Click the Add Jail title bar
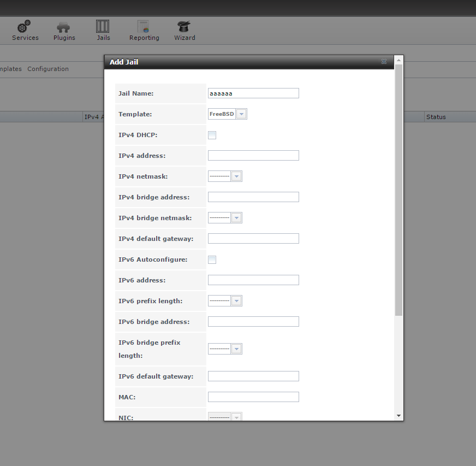476x466 pixels. pos(249,62)
